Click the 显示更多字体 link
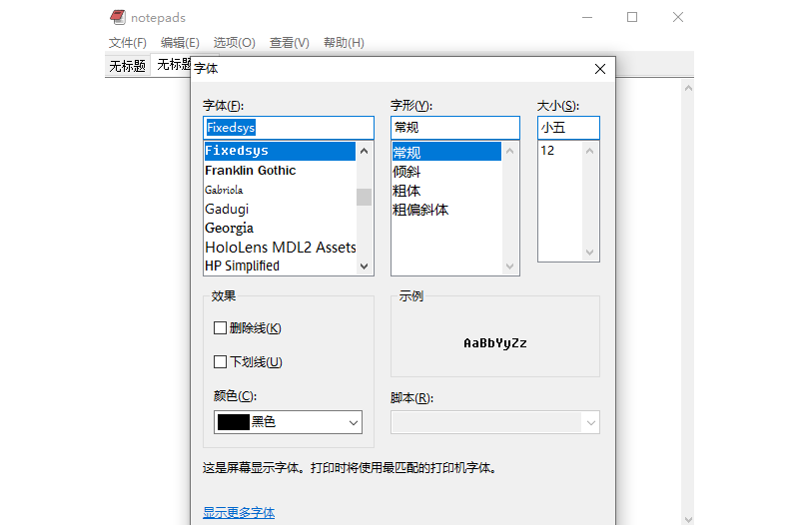 (239, 512)
